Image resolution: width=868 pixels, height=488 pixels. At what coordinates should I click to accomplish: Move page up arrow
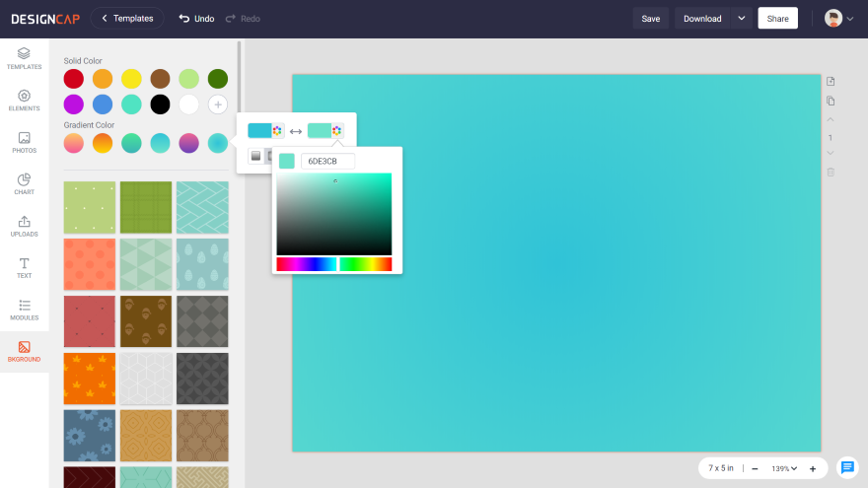831,119
